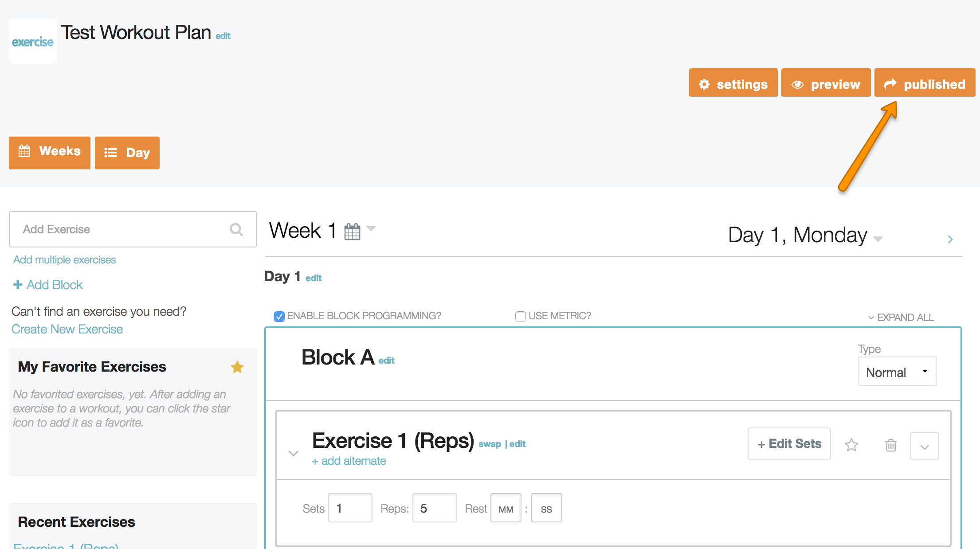The height and width of the screenshot is (549, 980).
Task: Expand all blocks via Expand All
Action: click(901, 318)
